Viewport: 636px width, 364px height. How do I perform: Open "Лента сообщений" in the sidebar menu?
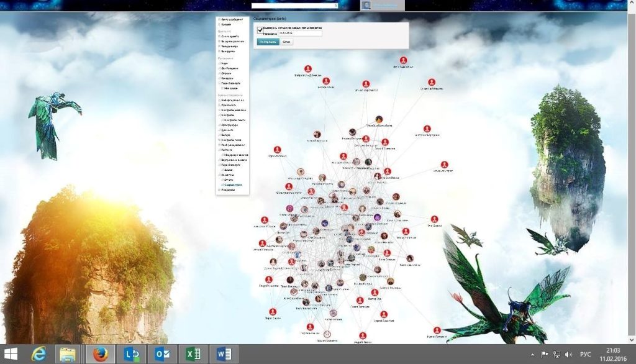[233, 19]
